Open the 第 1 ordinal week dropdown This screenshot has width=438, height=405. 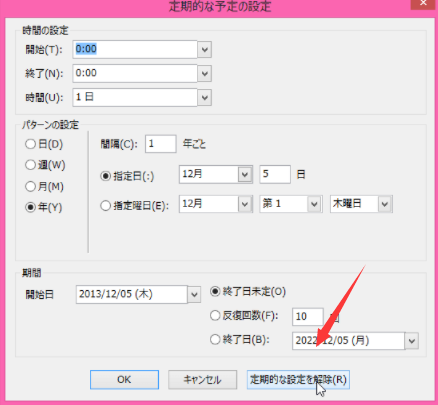314,204
